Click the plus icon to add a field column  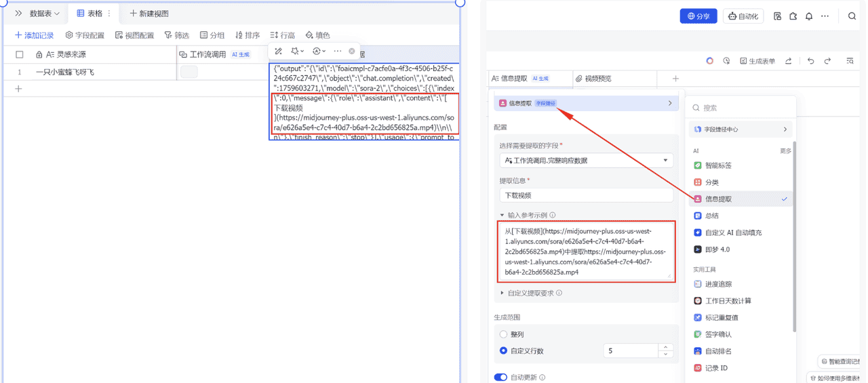pyautogui.click(x=675, y=79)
